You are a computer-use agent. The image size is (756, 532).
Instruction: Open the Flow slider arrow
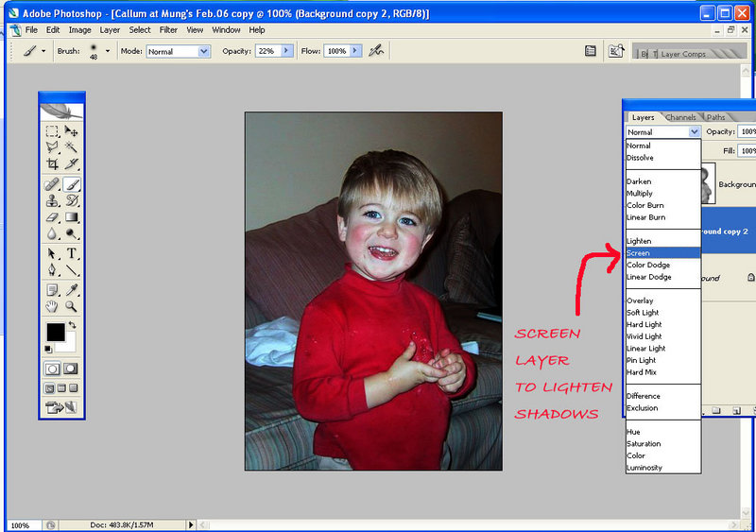tap(356, 51)
